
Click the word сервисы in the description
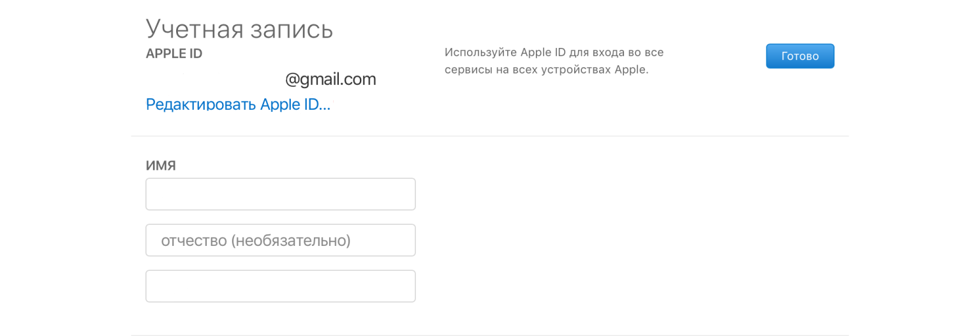468,70
